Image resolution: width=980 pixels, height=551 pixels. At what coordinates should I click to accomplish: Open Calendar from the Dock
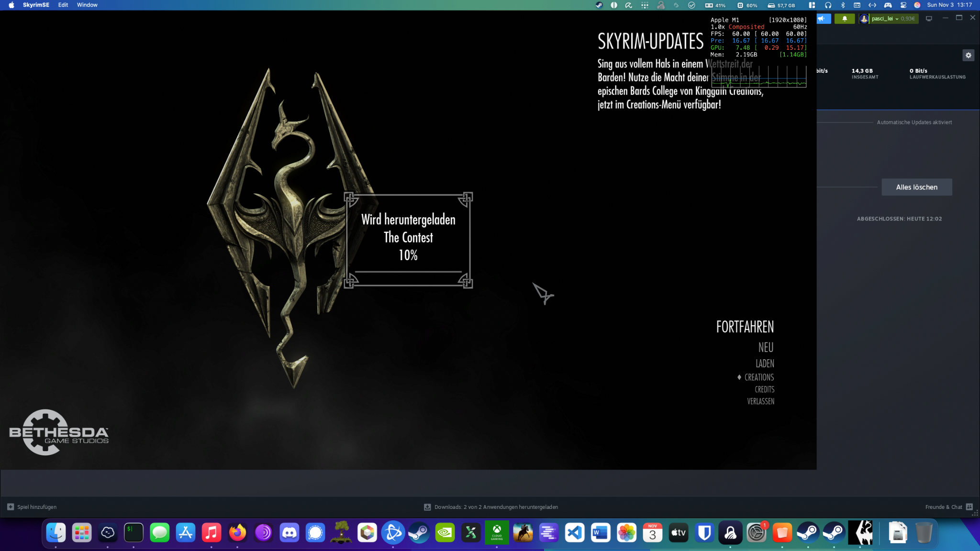(x=653, y=532)
